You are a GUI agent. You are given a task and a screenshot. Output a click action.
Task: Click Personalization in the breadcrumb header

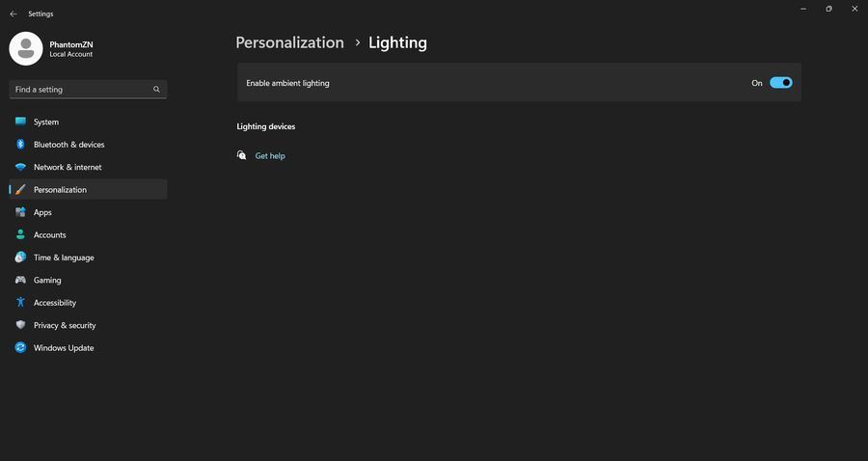point(289,42)
